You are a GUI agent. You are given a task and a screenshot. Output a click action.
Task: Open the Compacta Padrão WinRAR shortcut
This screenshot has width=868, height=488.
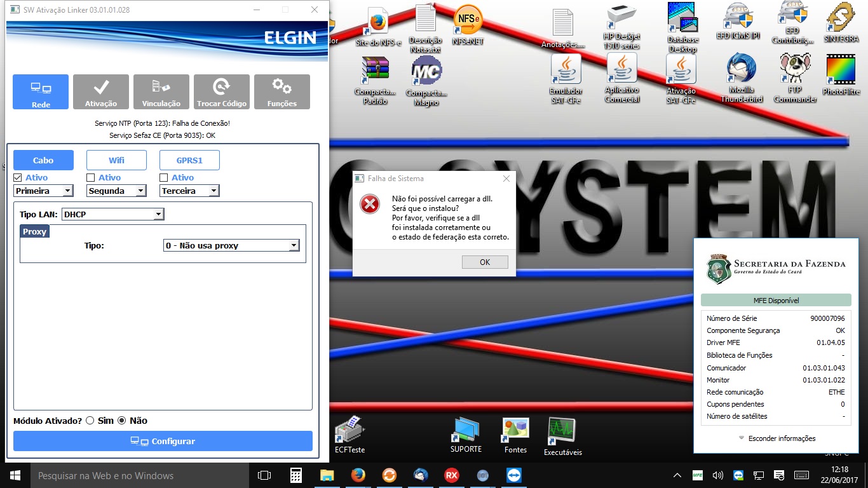click(x=375, y=81)
